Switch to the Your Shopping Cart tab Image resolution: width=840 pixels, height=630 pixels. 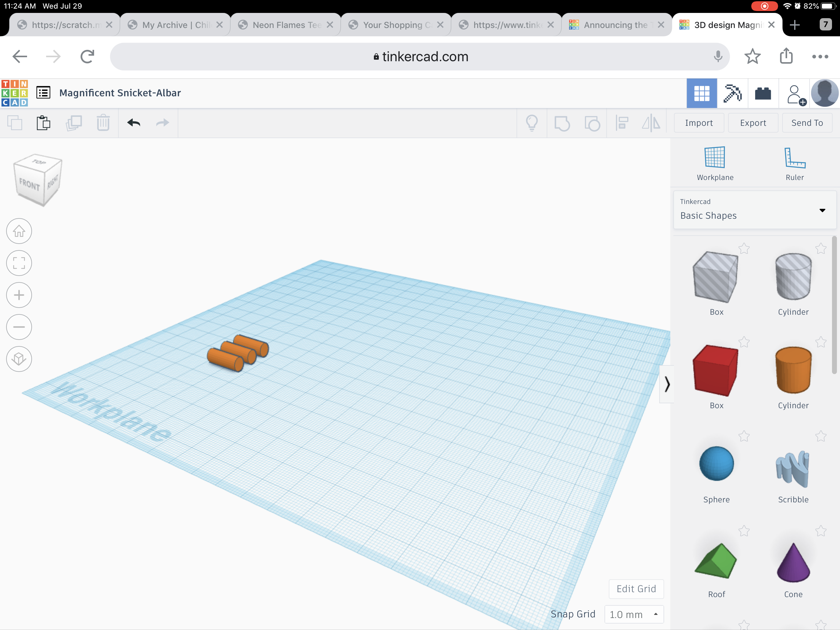(396, 25)
